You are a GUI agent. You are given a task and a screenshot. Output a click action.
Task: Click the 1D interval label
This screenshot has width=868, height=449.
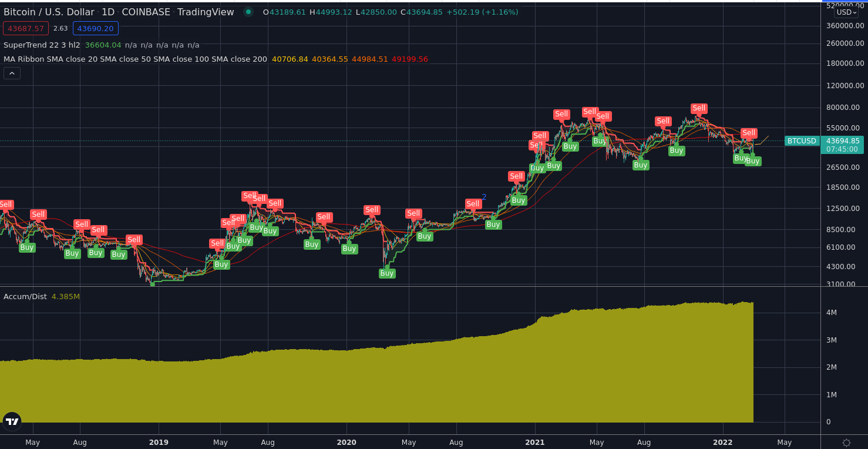[108, 12]
